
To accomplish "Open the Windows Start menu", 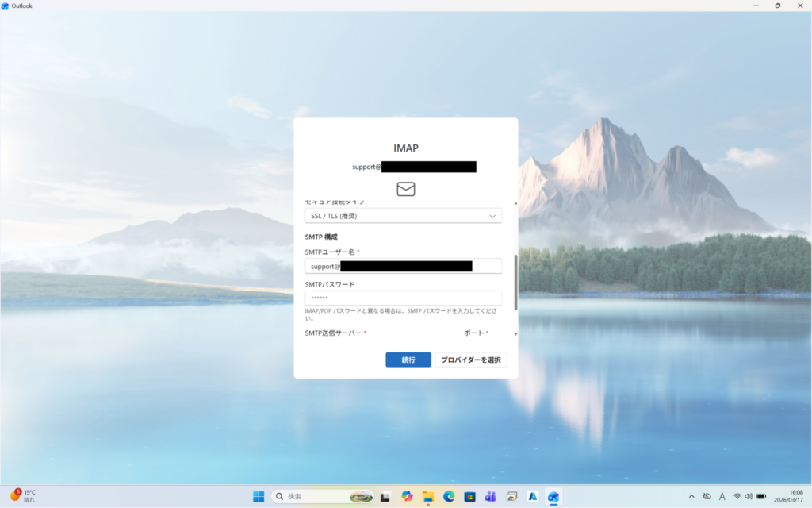I will 259,496.
